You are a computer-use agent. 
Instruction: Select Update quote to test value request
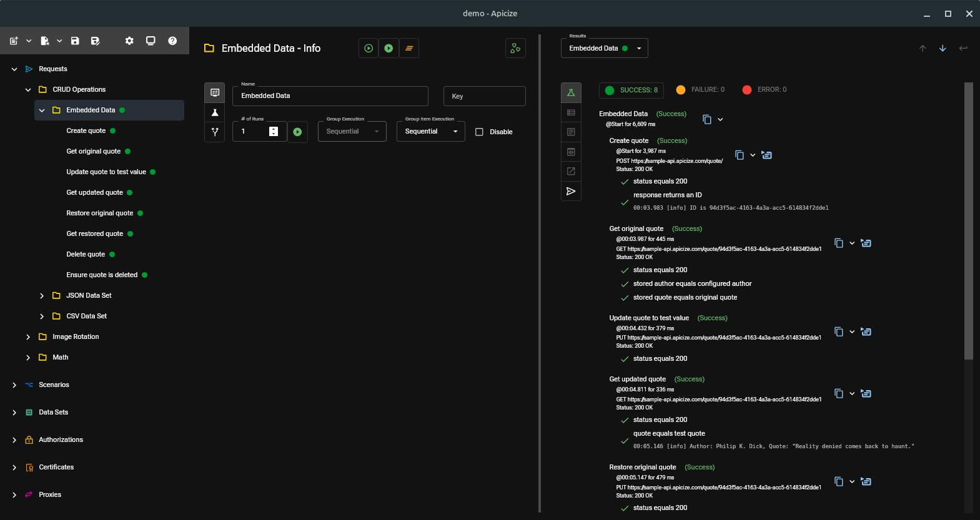(x=106, y=172)
